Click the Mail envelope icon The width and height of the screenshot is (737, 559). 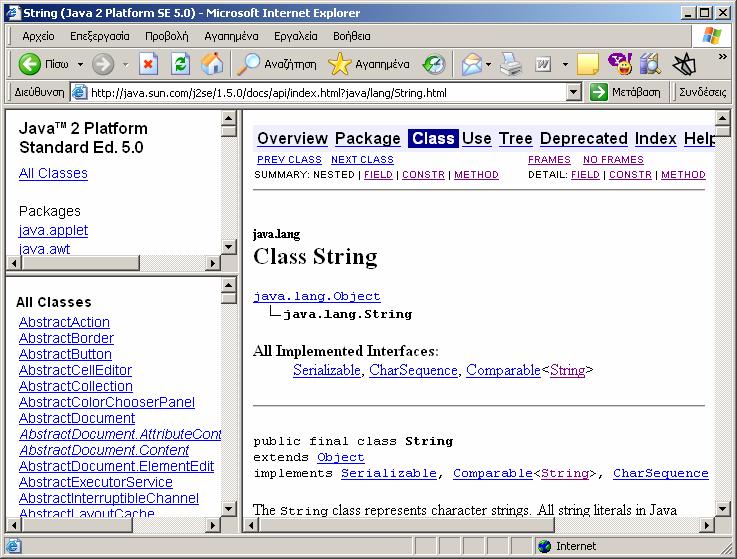tap(472, 64)
